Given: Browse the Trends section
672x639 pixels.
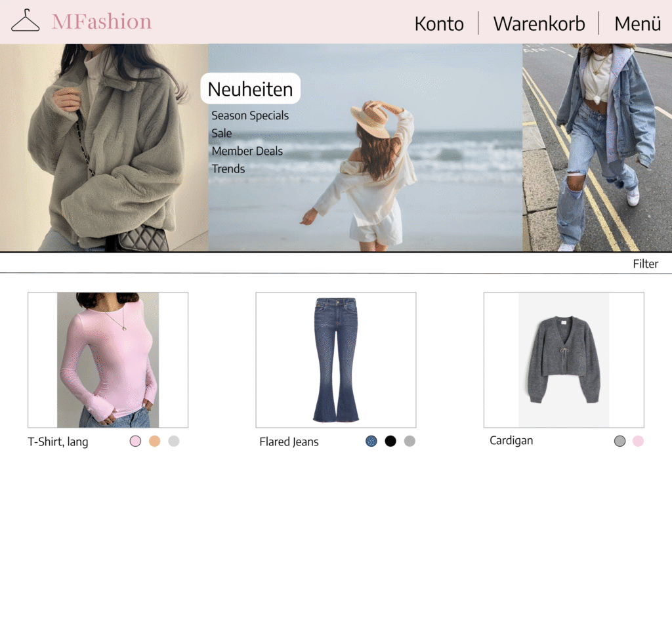Looking at the screenshot, I should pos(228,169).
